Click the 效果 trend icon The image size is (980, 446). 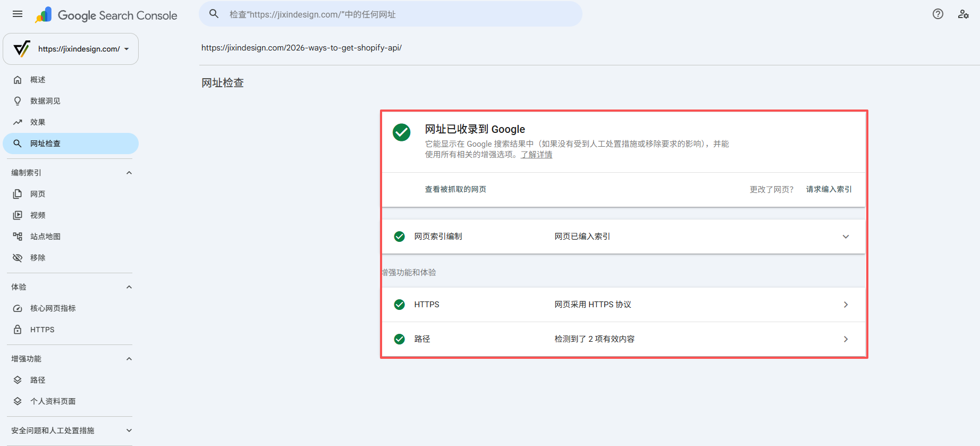(x=18, y=122)
